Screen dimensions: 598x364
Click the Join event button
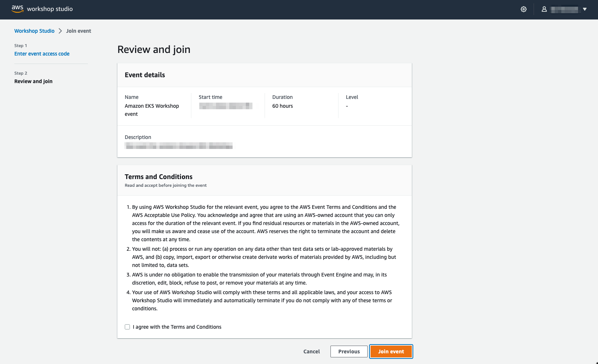click(x=391, y=351)
